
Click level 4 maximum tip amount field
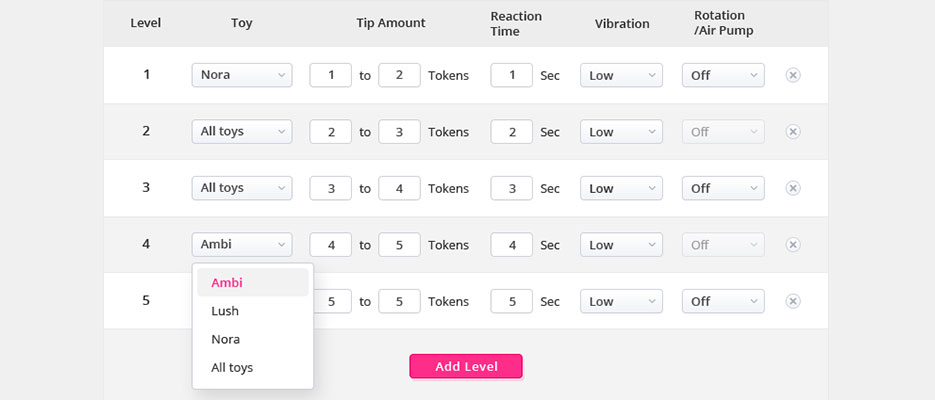coord(399,245)
